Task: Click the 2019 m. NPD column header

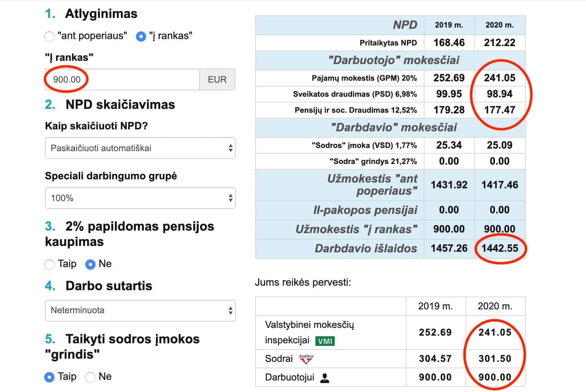Action: click(449, 25)
